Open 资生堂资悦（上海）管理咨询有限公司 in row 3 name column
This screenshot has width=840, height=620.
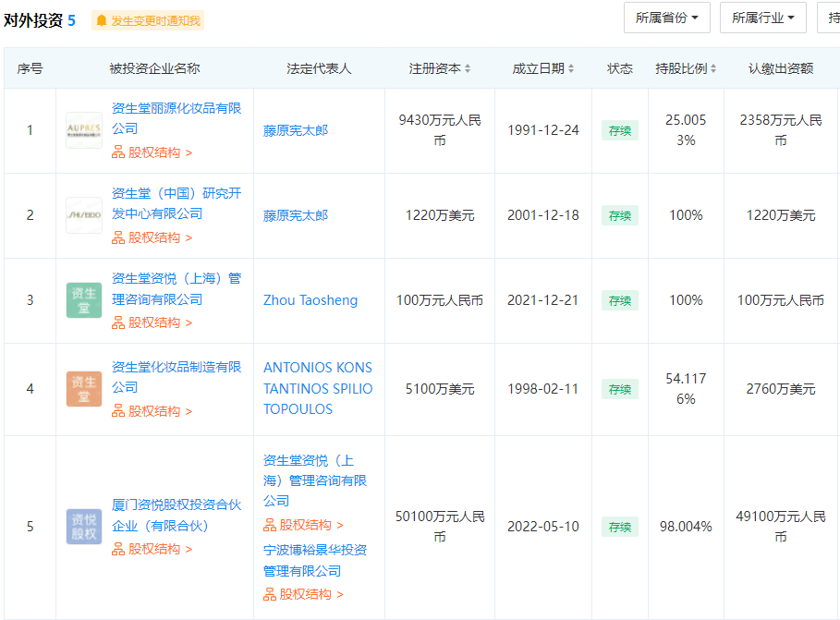(177, 289)
